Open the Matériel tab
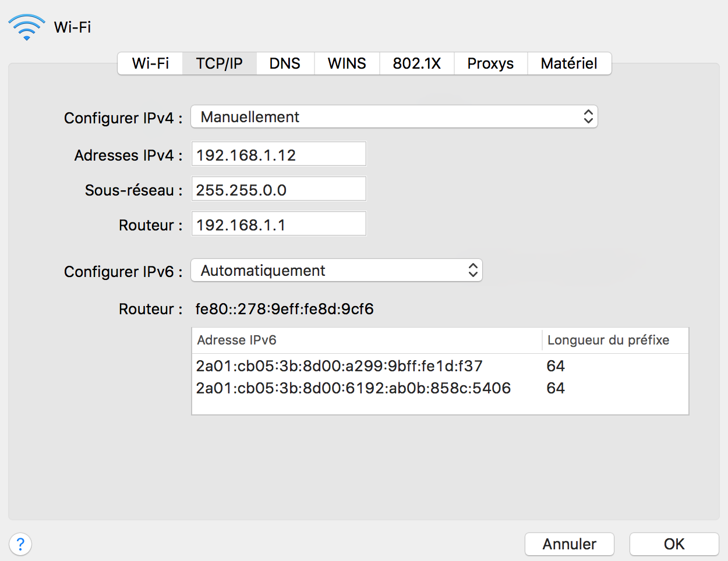The height and width of the screenshot is (561, 728). coord(570,63)
